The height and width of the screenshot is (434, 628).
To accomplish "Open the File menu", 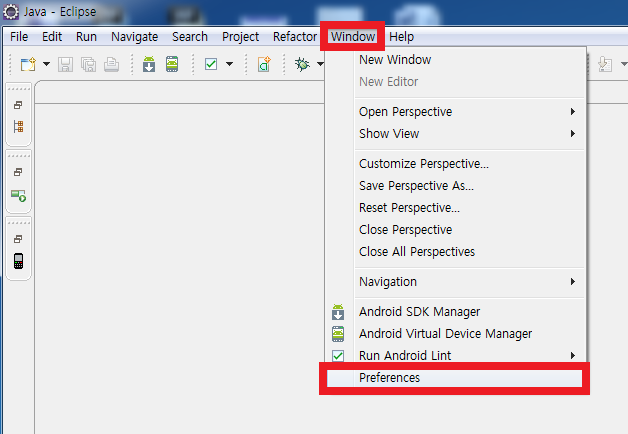I will click(19, 37).
